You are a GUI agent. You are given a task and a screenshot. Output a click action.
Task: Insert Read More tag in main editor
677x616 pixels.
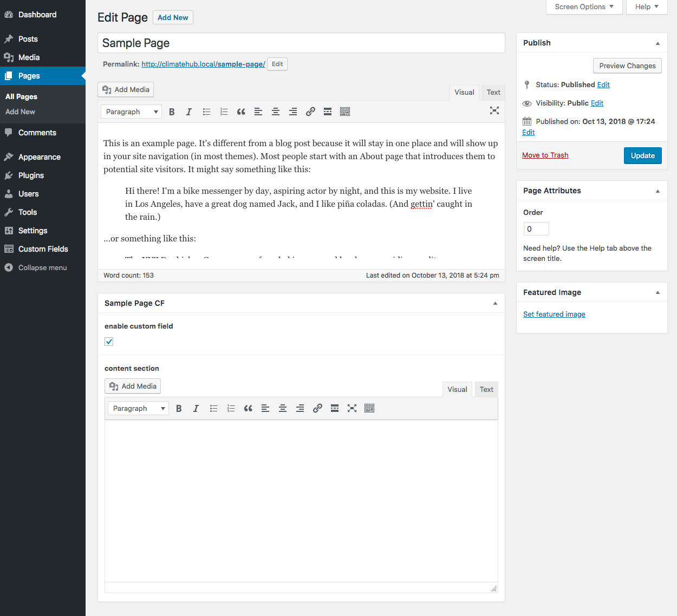(328, 112)
